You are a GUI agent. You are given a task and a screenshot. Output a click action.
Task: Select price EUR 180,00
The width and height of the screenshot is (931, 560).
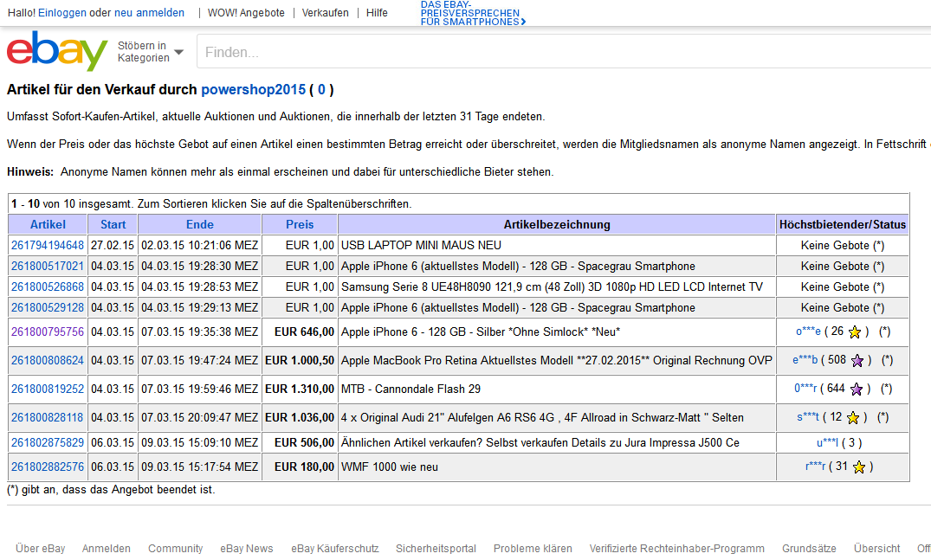pyautogui.click(x=304, y=467)
